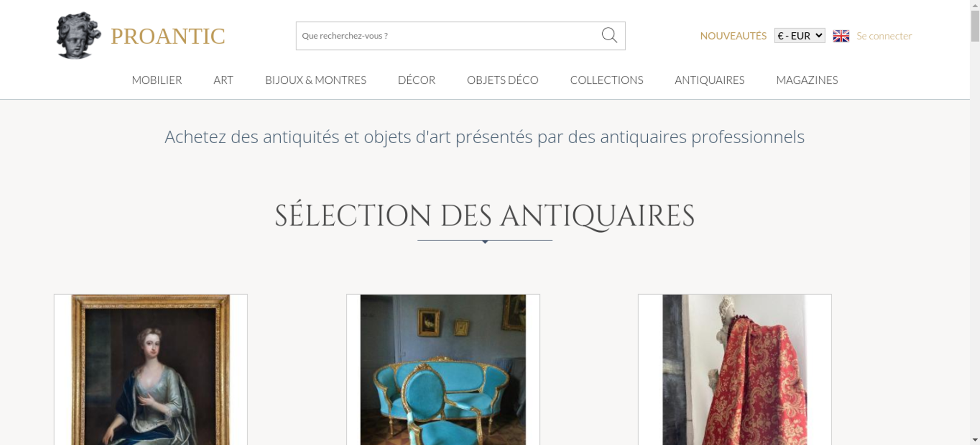Click the Se connecter link

click(x=884, y=36)
